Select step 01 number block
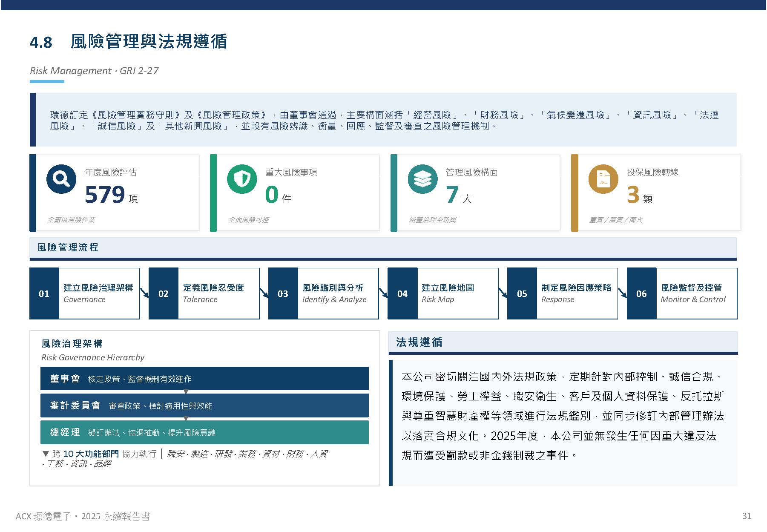Screen dimensions: 767x532 (x=44, y=293)
